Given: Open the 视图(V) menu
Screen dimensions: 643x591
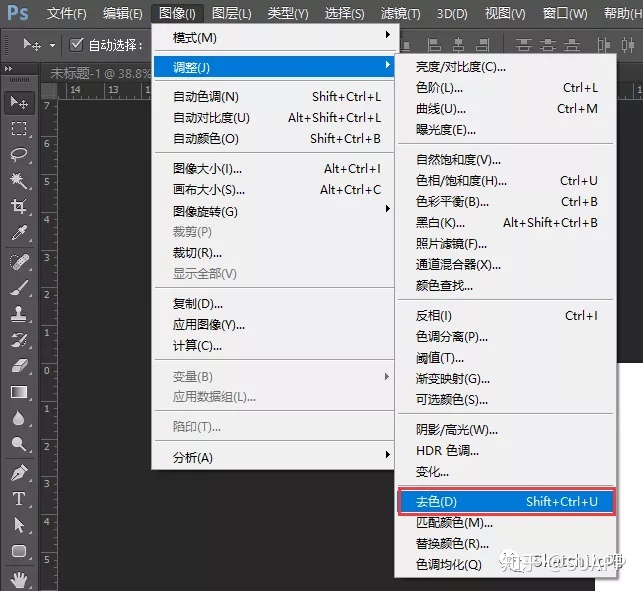Looking at the screenshot, I should click(505, 14).
